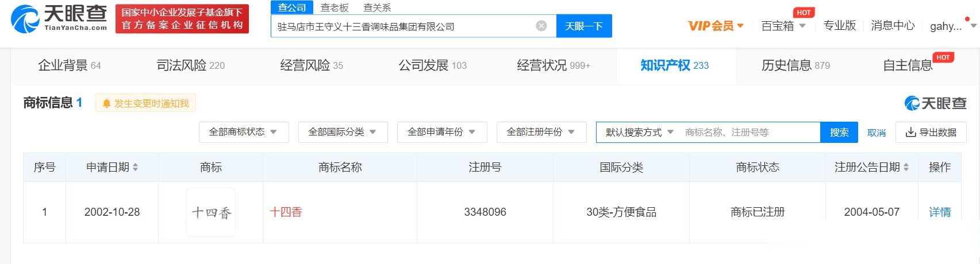Clear the search box with the X icon
Viewport: 980px width, 264px height.
(x=541, y=26)
